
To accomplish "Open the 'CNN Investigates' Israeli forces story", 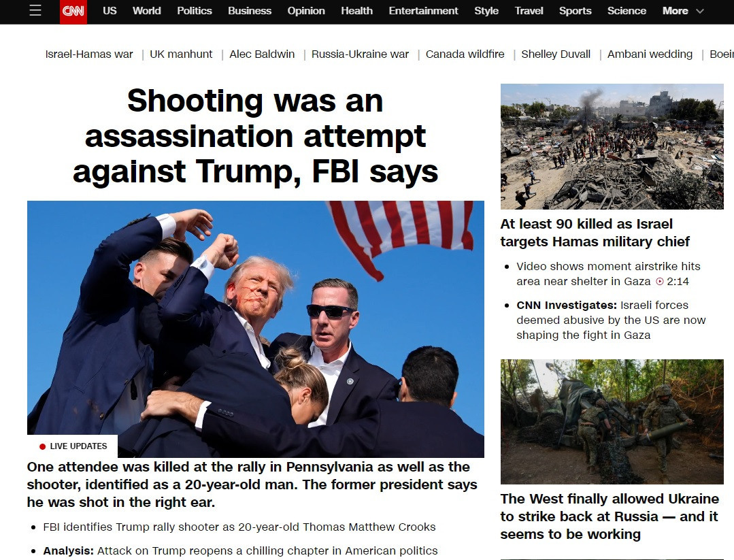I will (x=611, y=320).
